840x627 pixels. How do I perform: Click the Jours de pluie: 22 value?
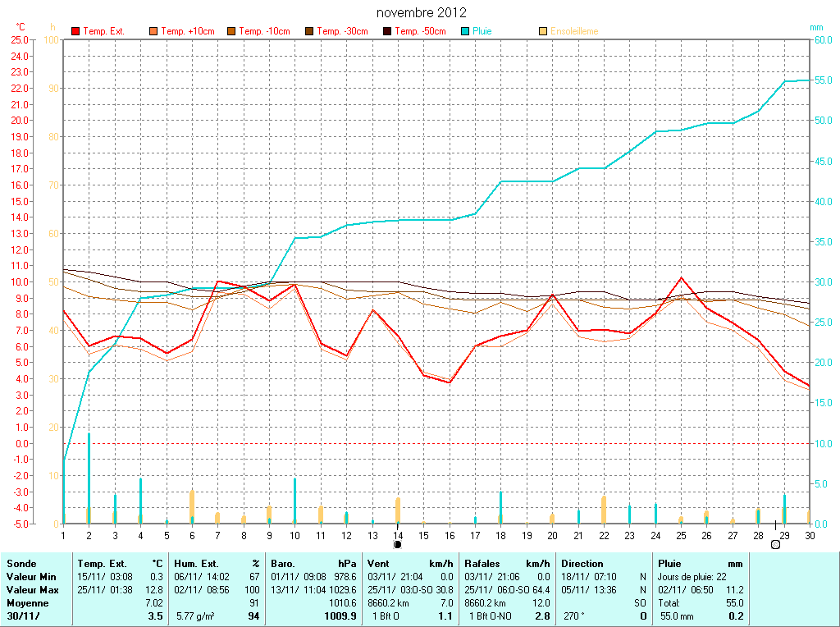692,577
